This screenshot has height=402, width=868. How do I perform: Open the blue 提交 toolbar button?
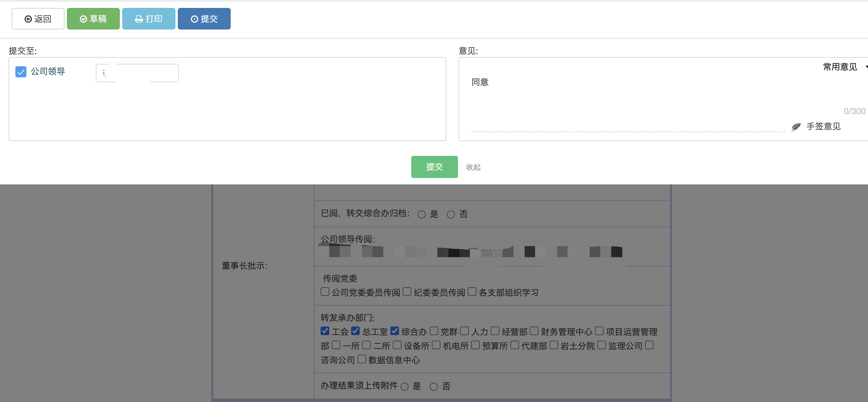[x=204, y=19]
